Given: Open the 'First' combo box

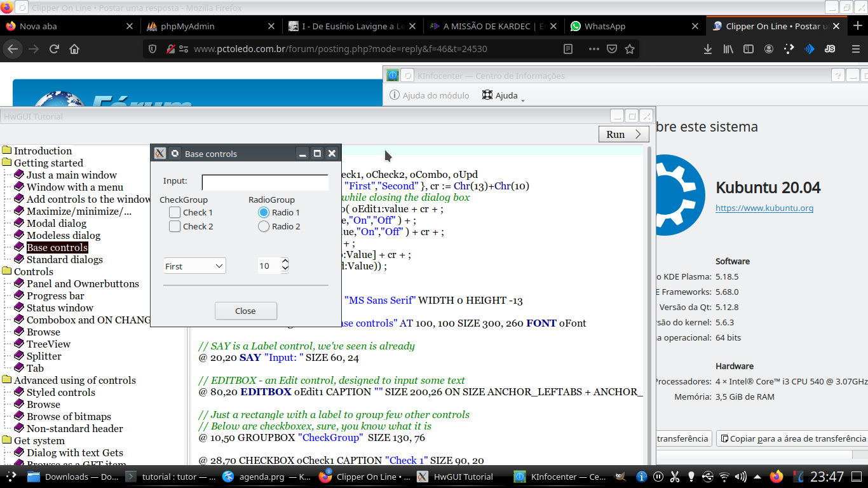Looking at the screenshot, I should pos(194,266).
